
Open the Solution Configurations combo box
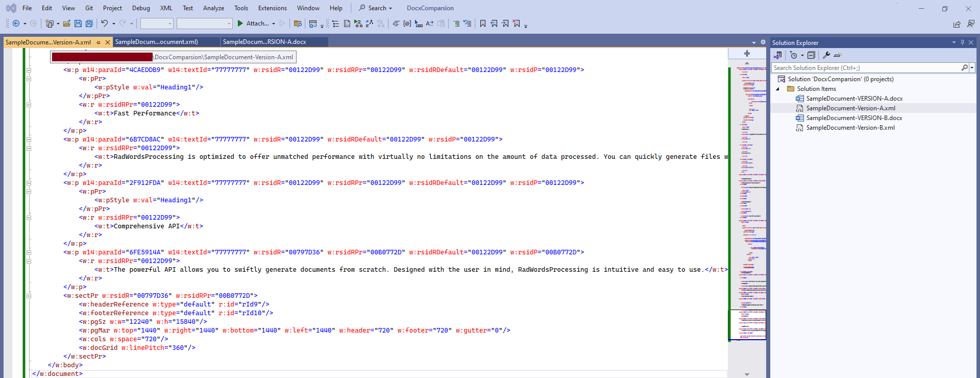tap(157, 23)
